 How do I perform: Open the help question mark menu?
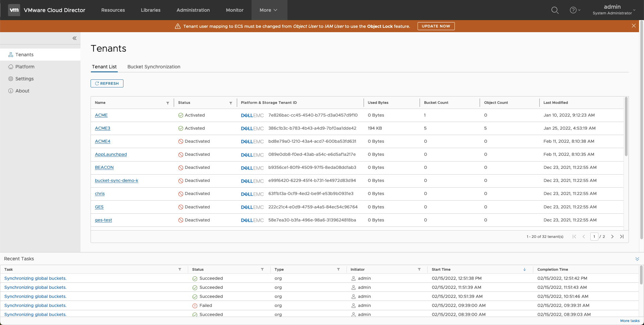[575, 10]
